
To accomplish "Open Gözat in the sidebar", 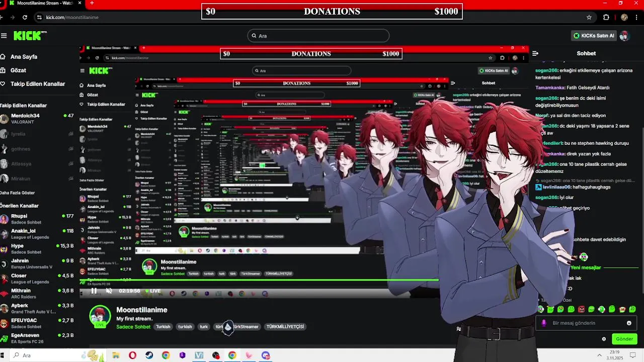I will [14, 70].
